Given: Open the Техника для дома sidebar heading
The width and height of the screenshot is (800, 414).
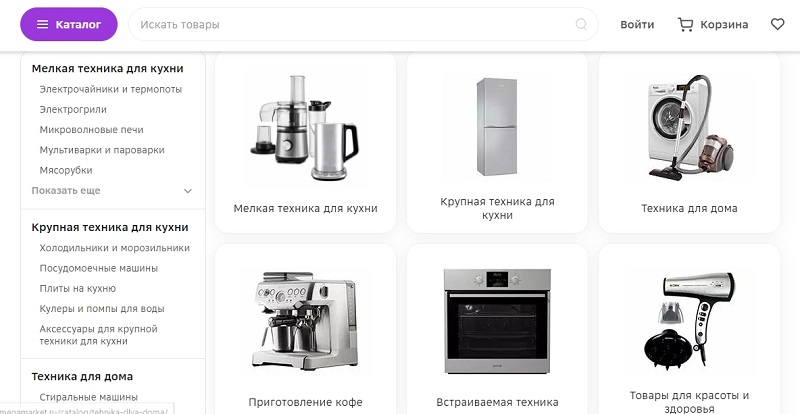Looking at the screenshot, I should coord(82,377).
